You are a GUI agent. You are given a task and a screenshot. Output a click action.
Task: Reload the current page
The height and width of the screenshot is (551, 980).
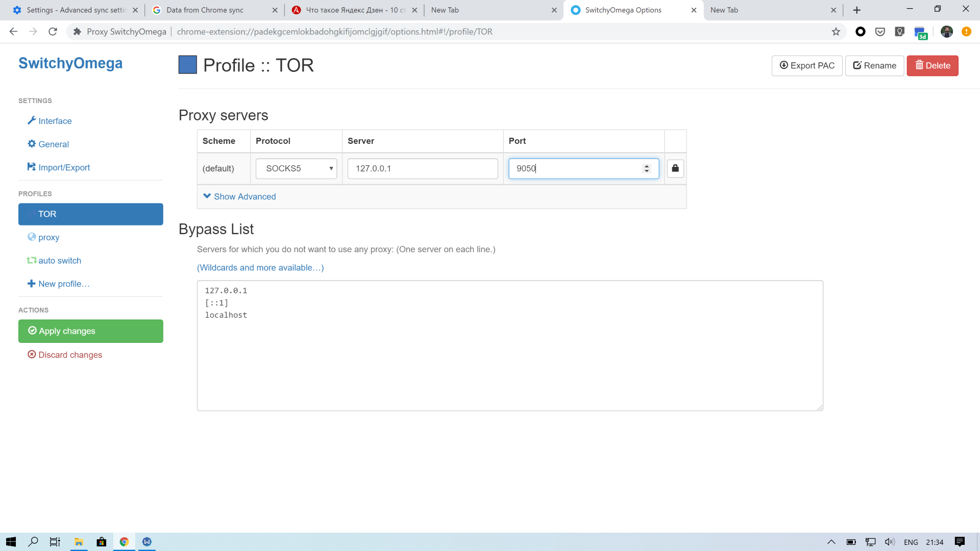(x=53, y=32)
